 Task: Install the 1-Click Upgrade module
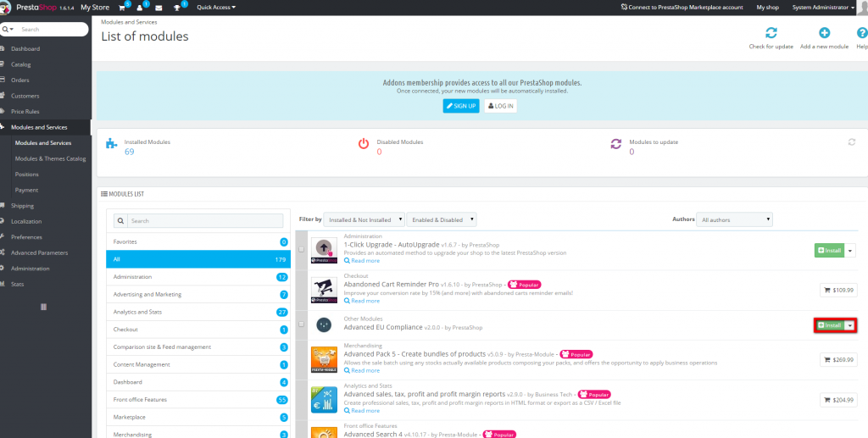tap(829, 251)
